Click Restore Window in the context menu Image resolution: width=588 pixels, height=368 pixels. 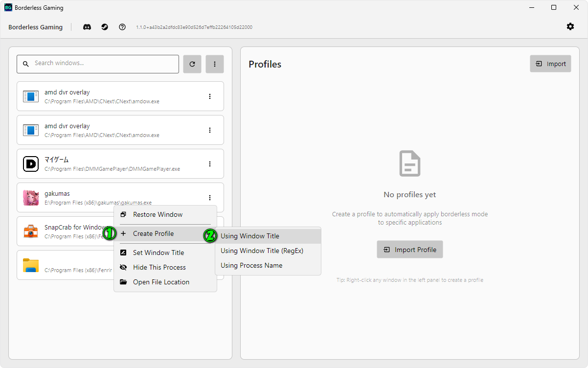(158, 214)
